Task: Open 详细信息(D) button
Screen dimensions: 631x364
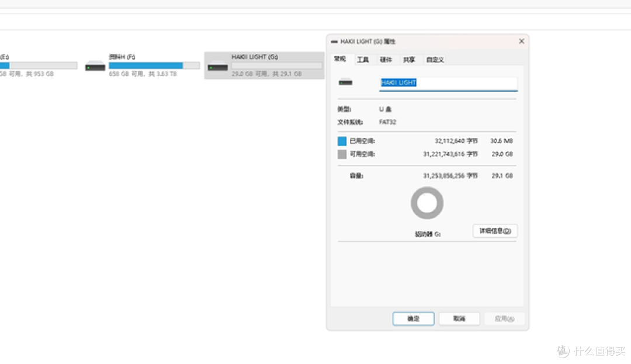Action: coord(495,231)
